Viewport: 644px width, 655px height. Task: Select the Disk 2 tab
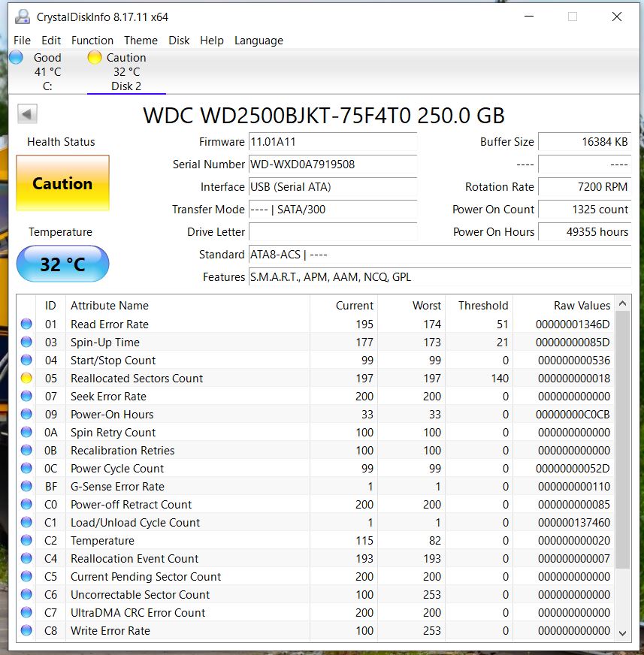126,86
